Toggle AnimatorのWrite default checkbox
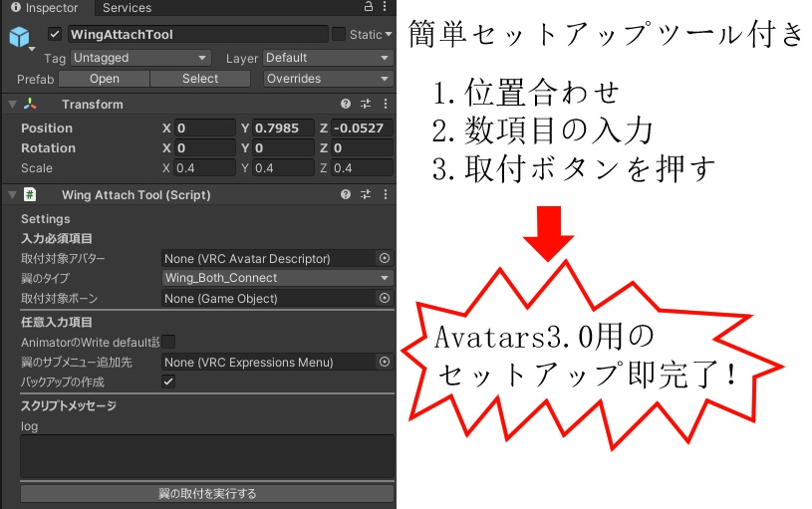This screenshot has width=812, height=509. [x=168, y=342]
